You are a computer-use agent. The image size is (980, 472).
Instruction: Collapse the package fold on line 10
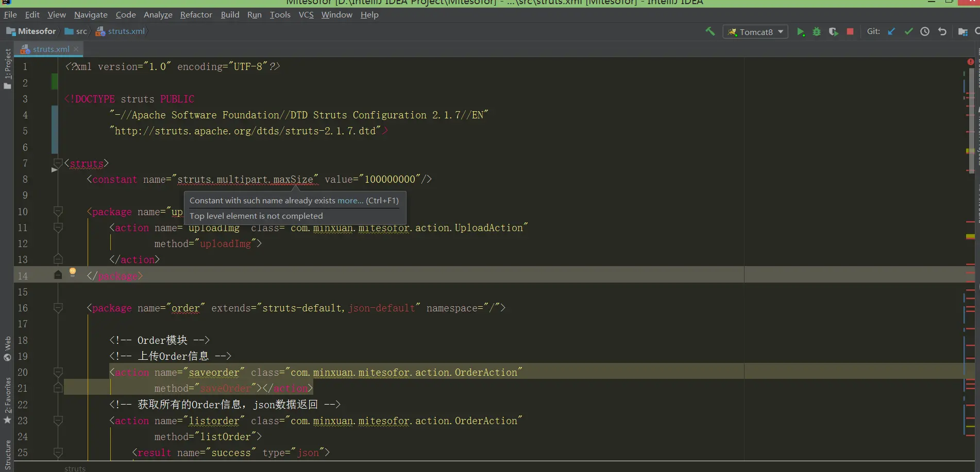pyautogui.click(x=58, y=212)
